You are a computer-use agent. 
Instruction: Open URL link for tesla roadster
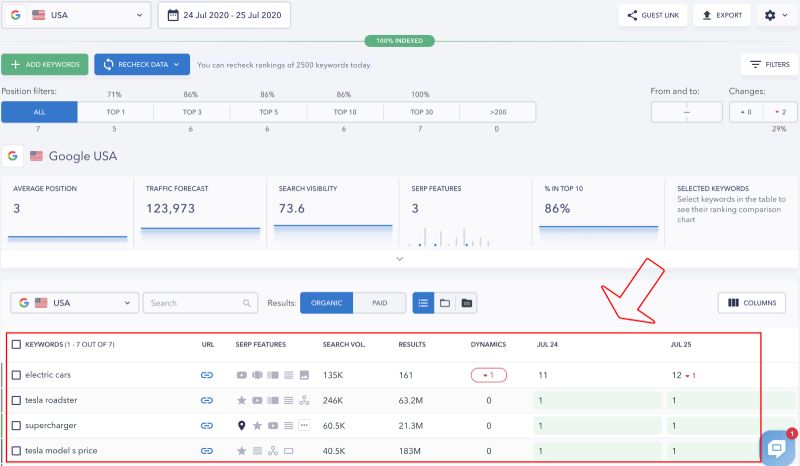pyautogui.click(x=207, y=400)
